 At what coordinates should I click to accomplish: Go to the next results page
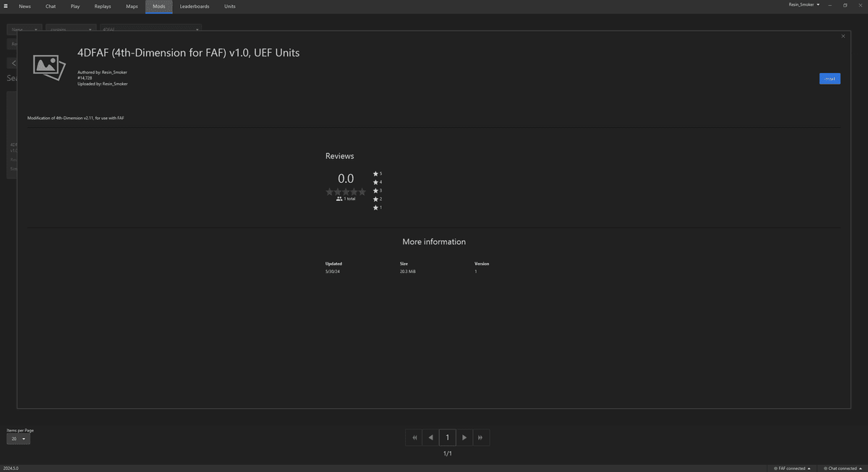click(464, 437)
